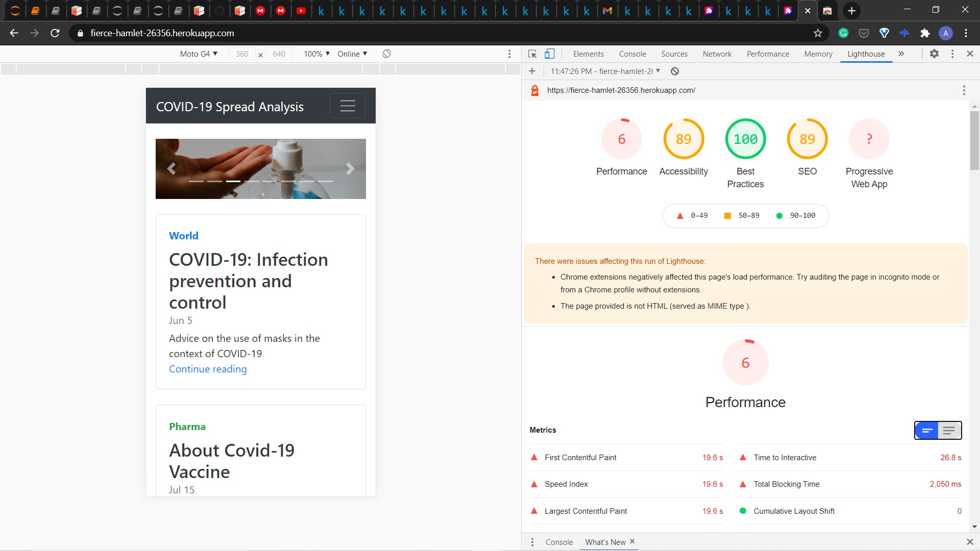The width and height of the screenshot is (980, 551).
Task: Switch metrics to expanded description view
Action: (949, 431)
